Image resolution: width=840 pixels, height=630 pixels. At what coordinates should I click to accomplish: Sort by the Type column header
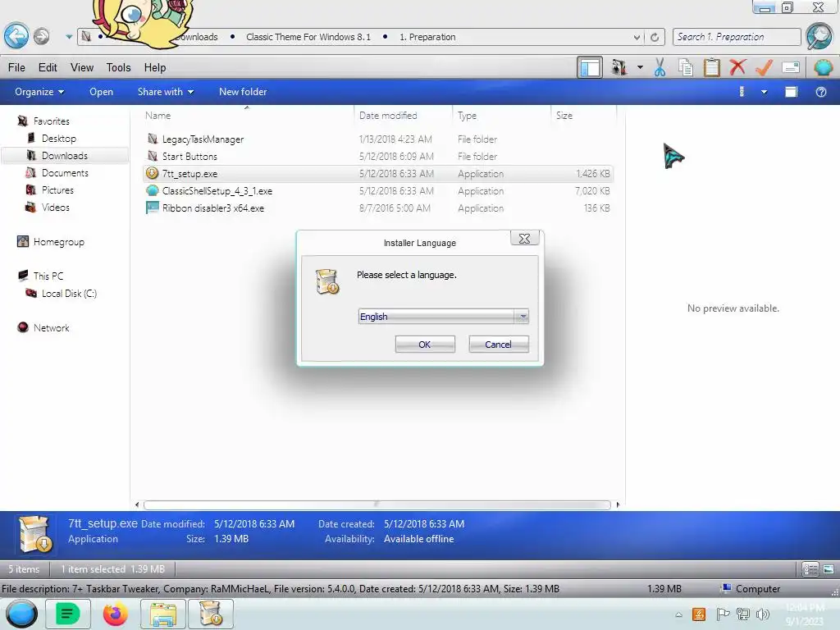click(501, 115)
